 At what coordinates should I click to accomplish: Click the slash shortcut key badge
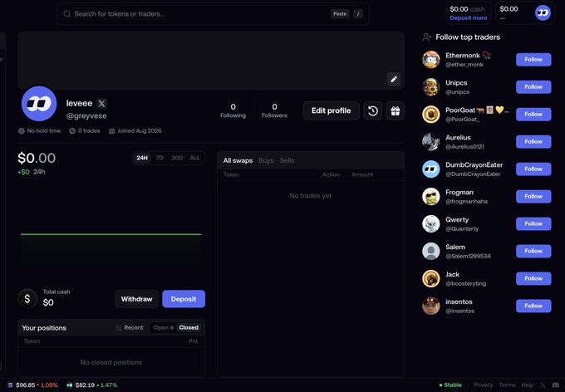pyautogui.click(x=358, y=13)
